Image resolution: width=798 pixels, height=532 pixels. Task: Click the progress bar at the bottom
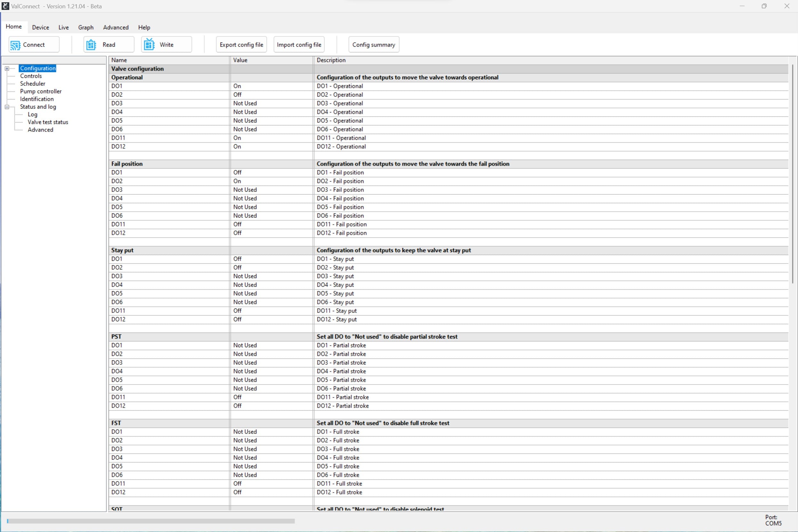151,521
